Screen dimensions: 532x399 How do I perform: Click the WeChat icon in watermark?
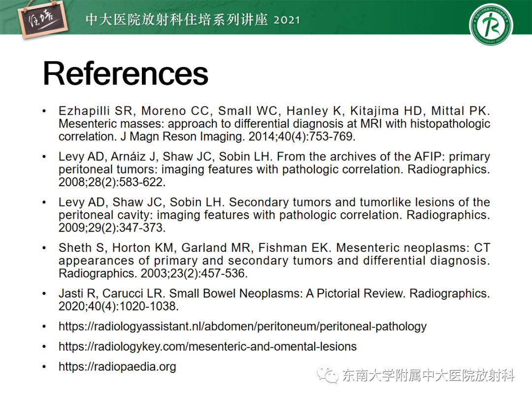click(x=328, y=374)
